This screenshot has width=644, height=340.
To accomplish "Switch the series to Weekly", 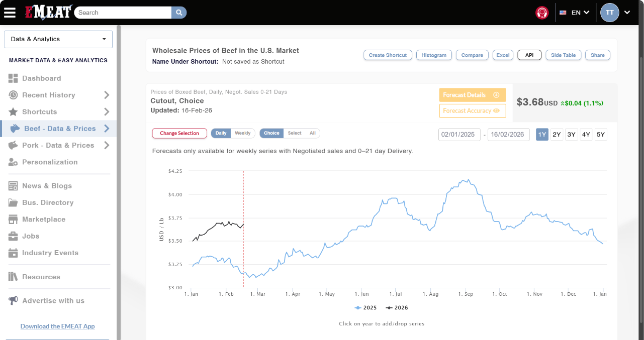I will pos(243,133).
